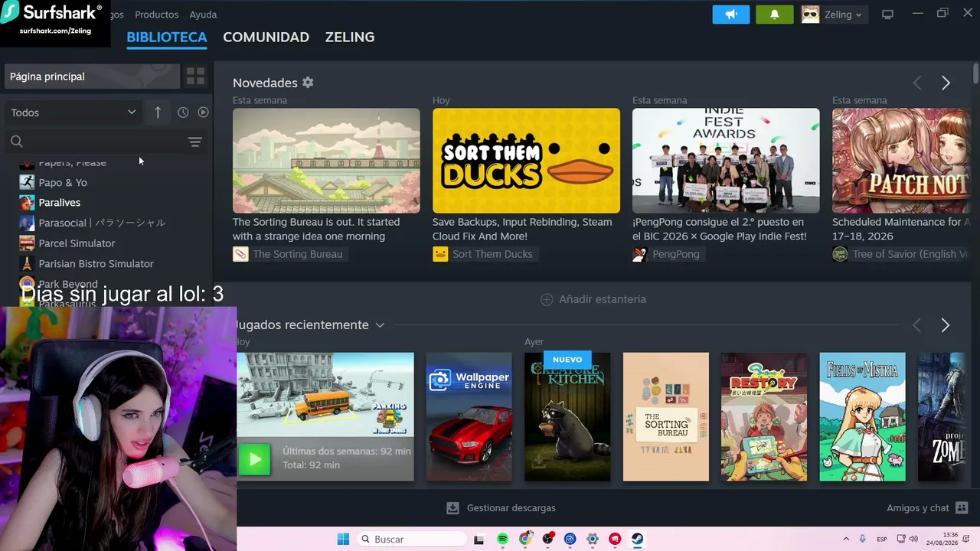Click into the library search field

[x=106, y=142]
